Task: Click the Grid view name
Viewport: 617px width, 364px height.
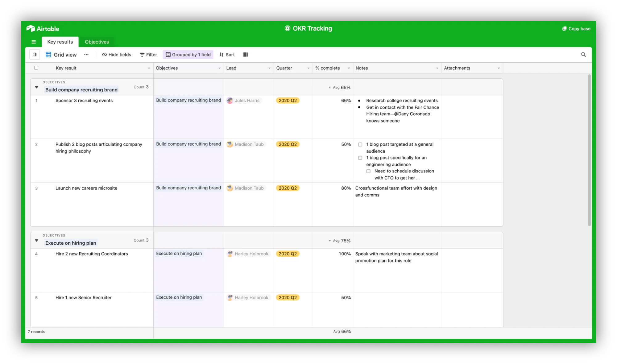Action: [x=65, y=55]
